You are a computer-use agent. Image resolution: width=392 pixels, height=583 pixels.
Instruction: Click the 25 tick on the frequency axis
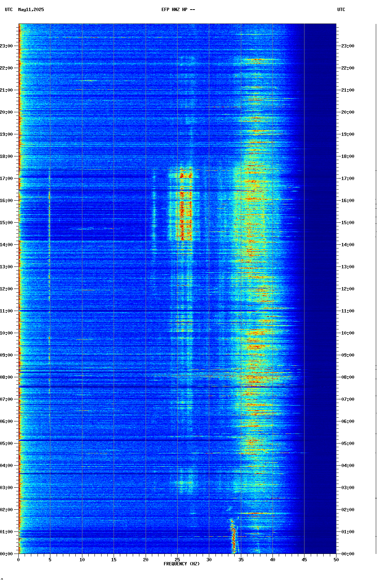tap(177, 560)
